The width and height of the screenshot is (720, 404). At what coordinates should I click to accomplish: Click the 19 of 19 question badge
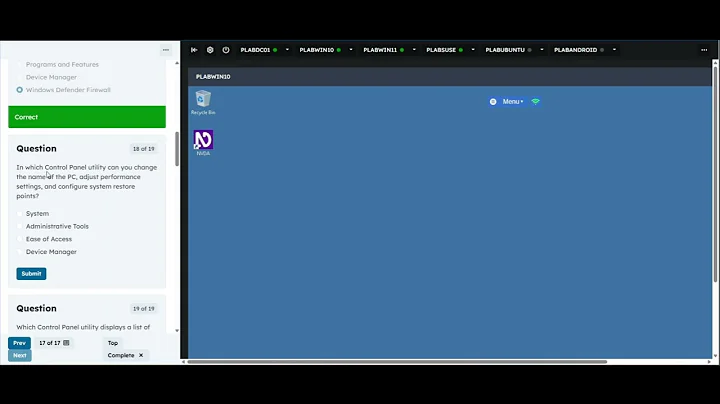point(144,309)
